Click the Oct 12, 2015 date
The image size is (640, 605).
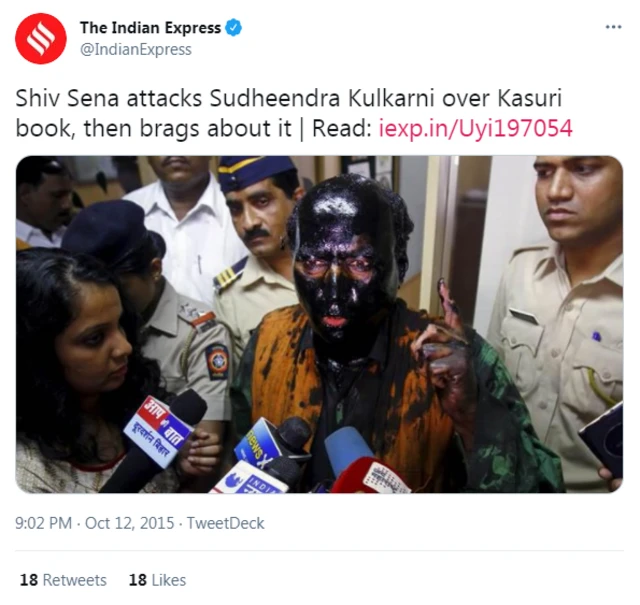pos(129,523)
